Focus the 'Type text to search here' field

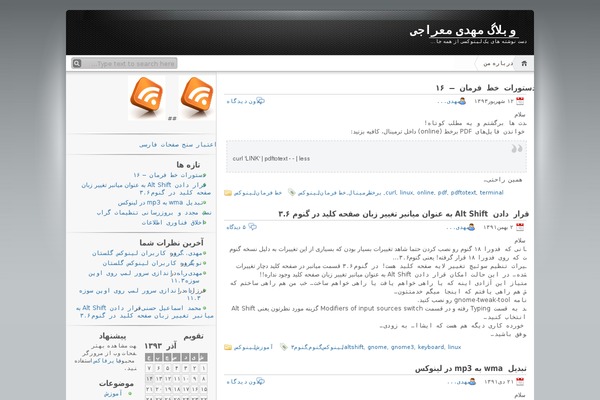(x=129, y=63)
